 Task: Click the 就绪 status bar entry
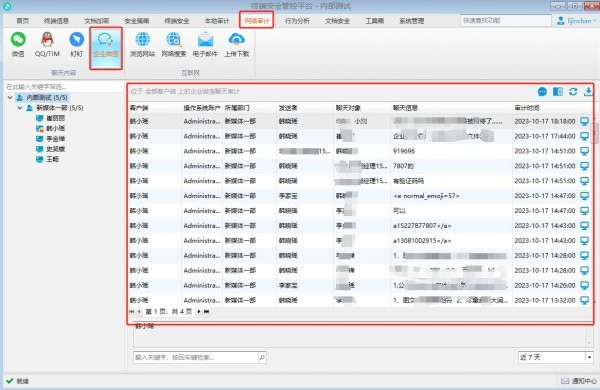tap(18, 381)
